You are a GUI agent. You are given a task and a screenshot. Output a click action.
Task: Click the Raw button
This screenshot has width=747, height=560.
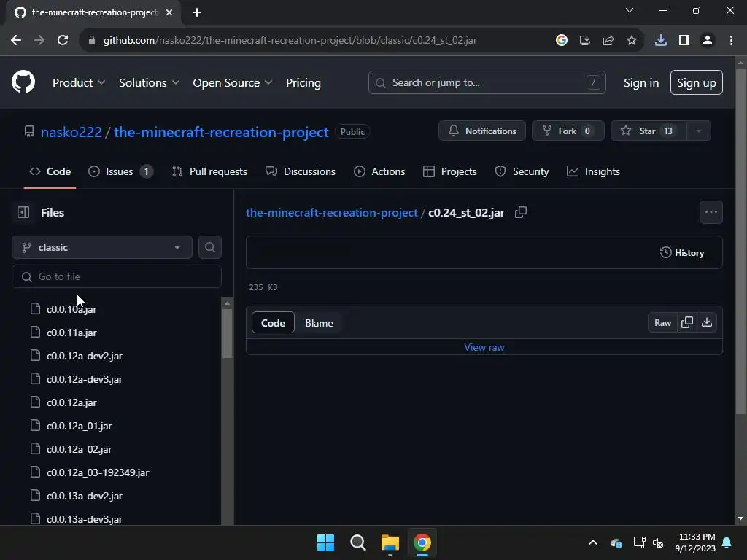662,322
